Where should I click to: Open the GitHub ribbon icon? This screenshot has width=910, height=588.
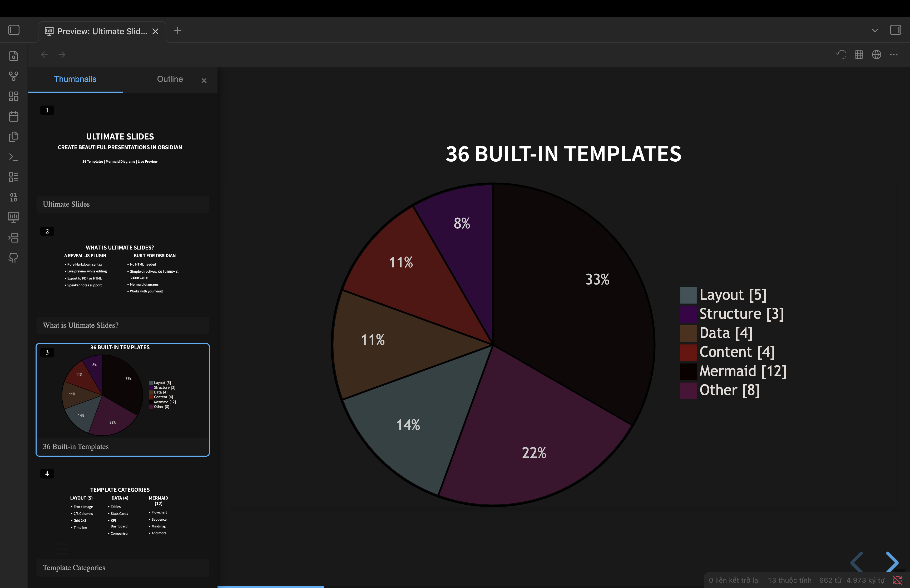point(14,258)
